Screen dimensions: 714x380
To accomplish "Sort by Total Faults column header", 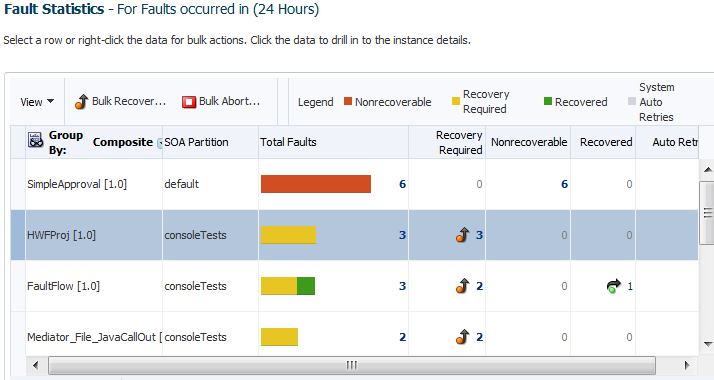I will 288,142.
